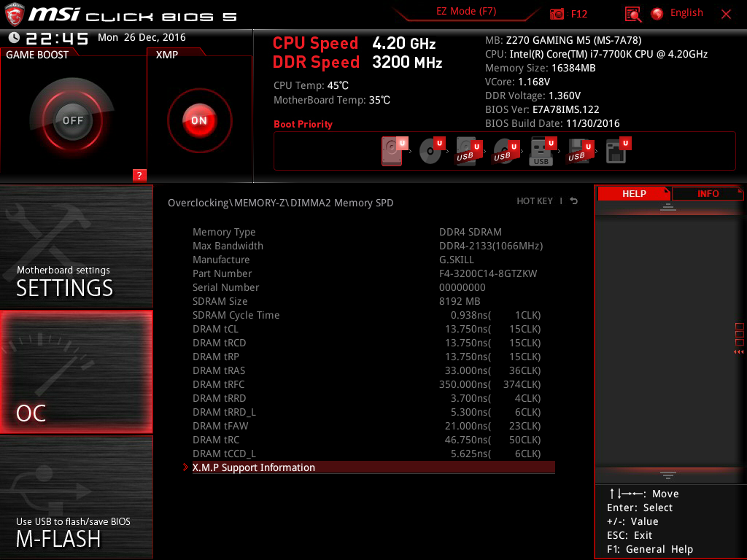
Task: Switch to the INFO tab
Action: pos(708,193)
